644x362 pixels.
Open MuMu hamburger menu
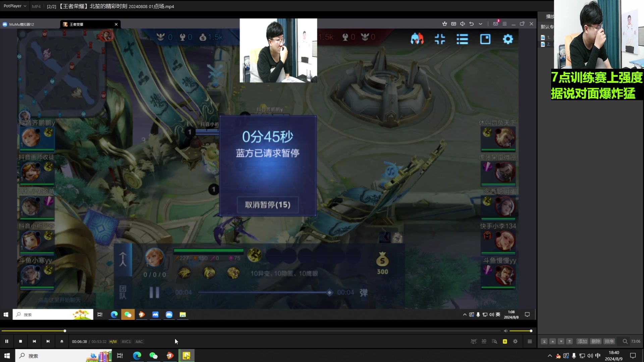click(504, 24)
